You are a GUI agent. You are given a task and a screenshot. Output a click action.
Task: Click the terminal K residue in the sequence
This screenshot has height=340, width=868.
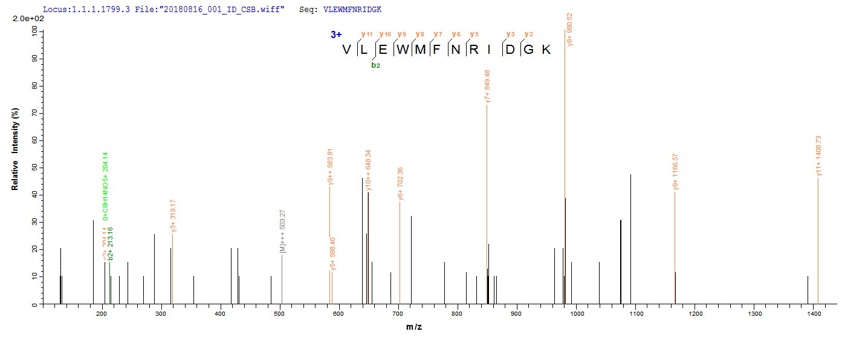546,50
